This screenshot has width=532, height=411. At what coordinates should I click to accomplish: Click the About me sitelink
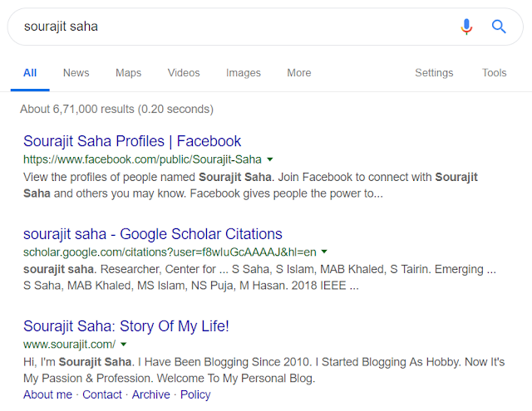tap(47, 395)
